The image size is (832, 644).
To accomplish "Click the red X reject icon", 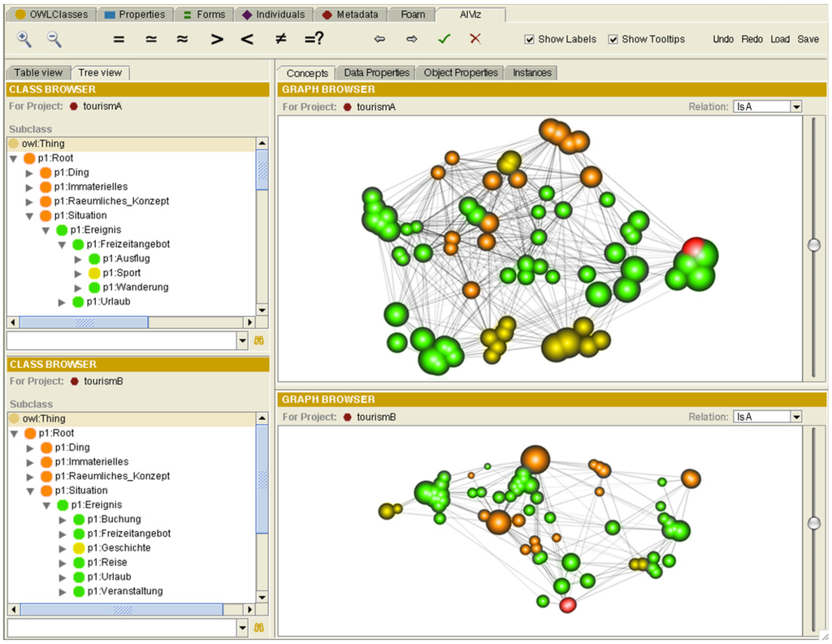I will (x=475, y=39).
